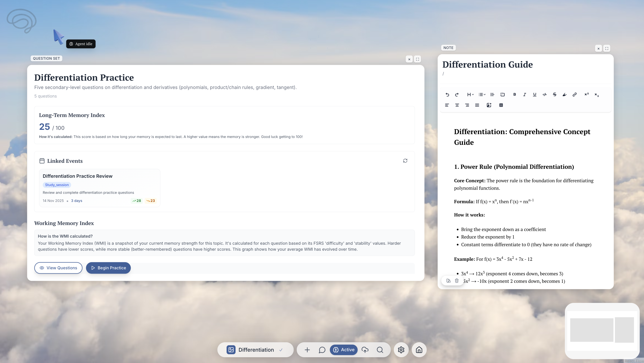
Task: Click the minimap overview thumbnail
Action: pos(602,330)
